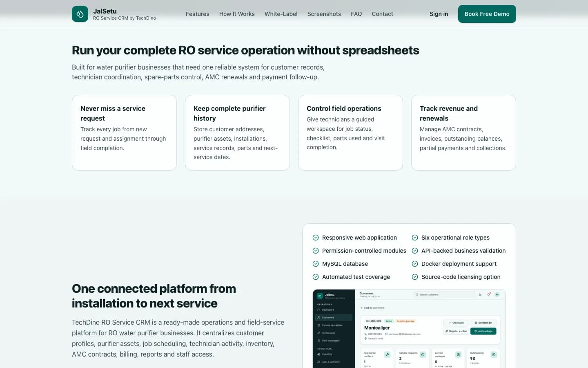Select the 'Control field operations' card
The width and height of the screenshot is (588, 368).
point(350,133)
